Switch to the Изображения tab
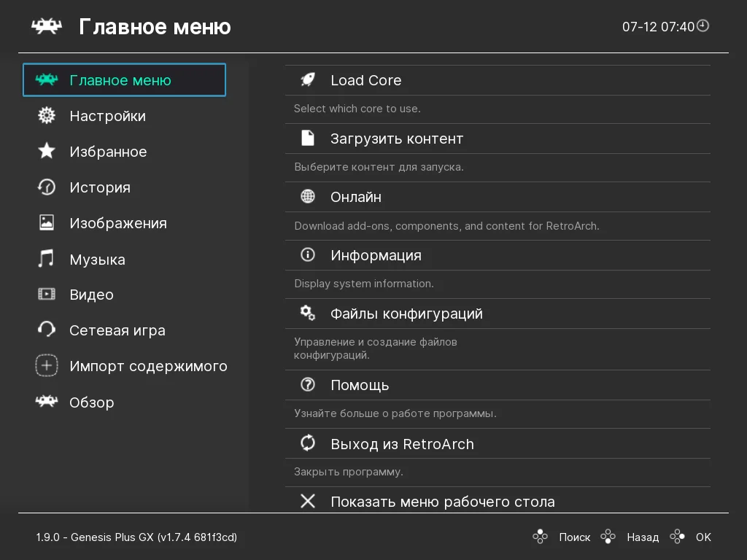747x560 pixels. 117,223
